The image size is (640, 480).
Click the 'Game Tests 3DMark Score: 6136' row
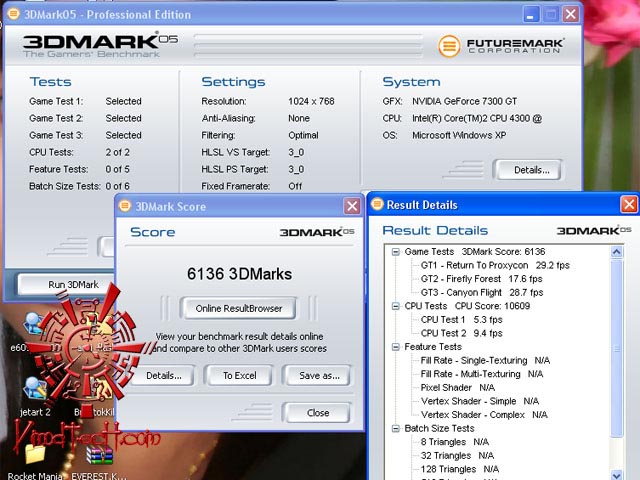(475, 252)
